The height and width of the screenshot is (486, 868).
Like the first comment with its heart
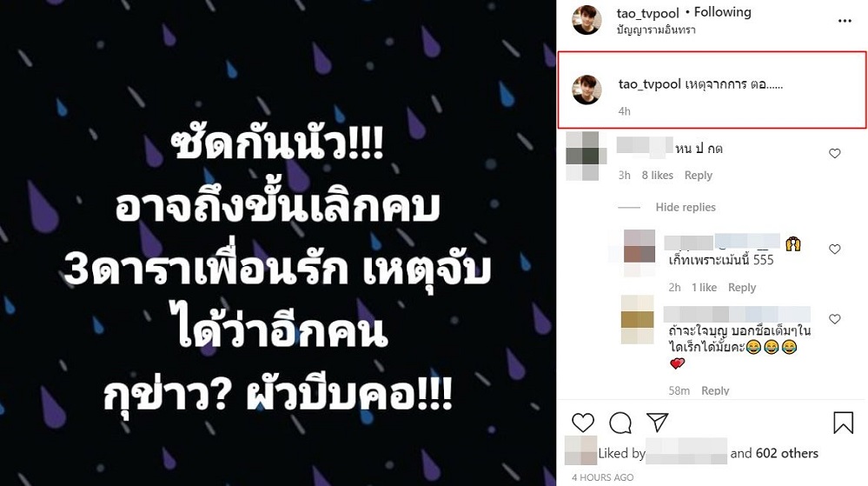pyautogui.click(x=835, y=154)
